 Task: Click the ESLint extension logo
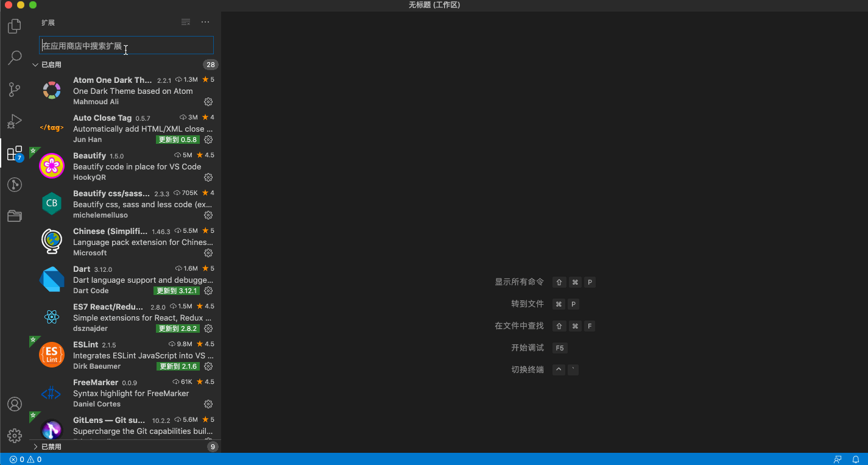[x=52, y=355]
